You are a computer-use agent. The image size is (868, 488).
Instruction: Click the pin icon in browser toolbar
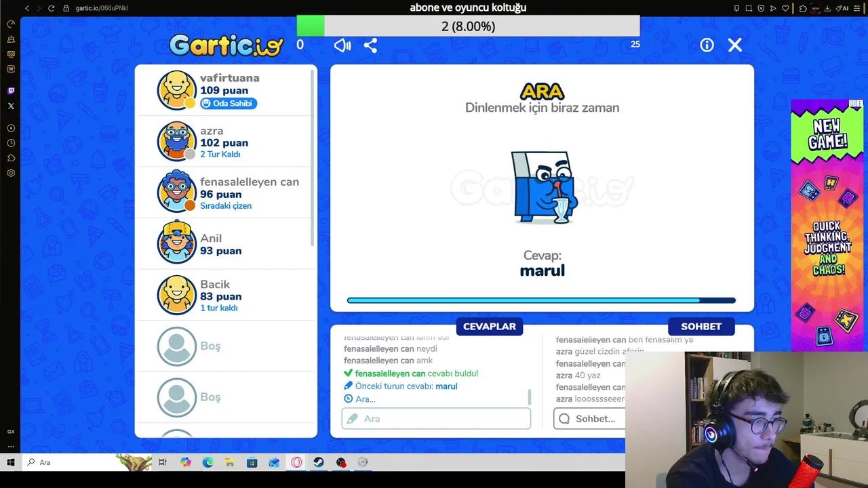tap(737, 8)
